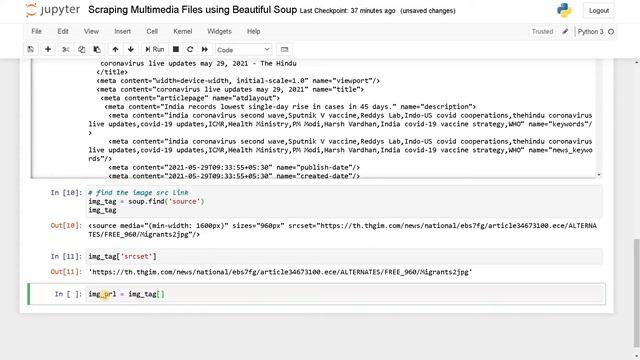Open the View menu
The width and height of the screenshot is (640, 360).
tap(91, 31)
